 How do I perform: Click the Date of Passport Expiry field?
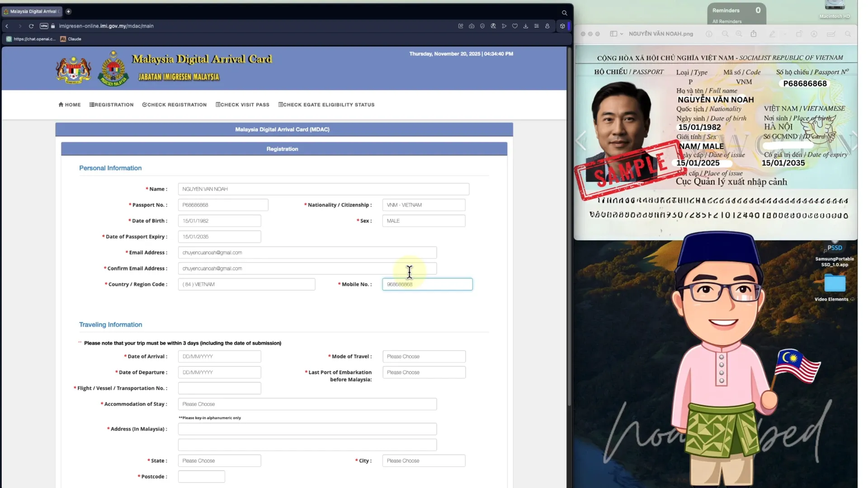click(219, 237)
